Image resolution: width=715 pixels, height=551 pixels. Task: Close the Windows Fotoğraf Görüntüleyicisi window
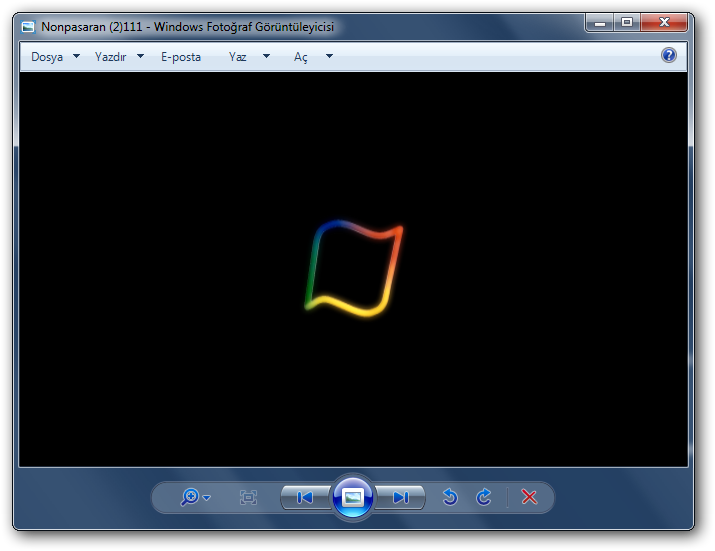pyautogui.click(x=664, y=22)
